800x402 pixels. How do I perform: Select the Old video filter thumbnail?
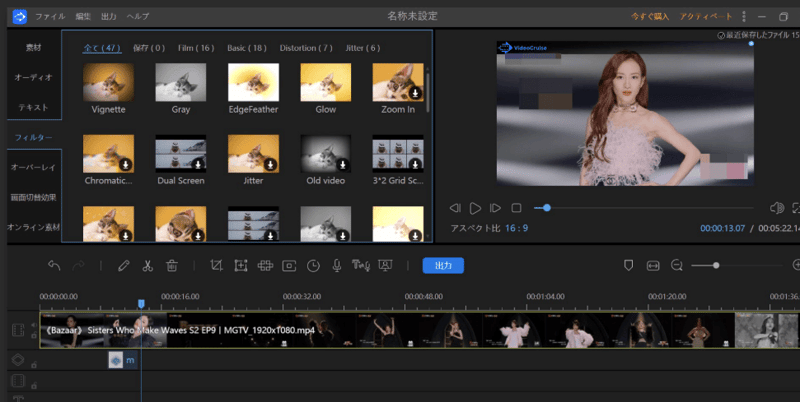(x=325, y=154)
